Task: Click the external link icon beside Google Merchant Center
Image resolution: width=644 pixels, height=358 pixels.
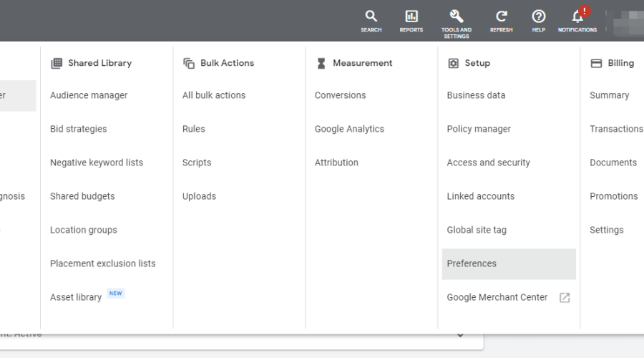Action: pos(565,298)
